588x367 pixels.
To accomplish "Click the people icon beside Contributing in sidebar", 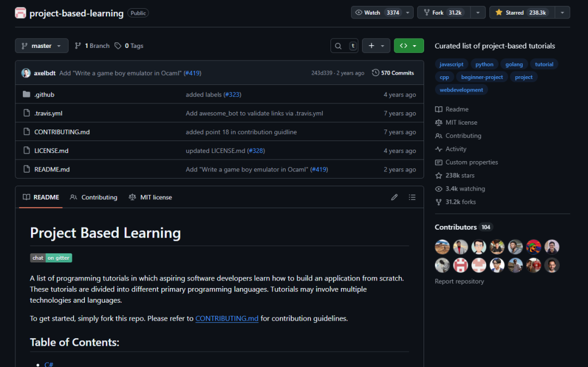I will tap(439, 136).
